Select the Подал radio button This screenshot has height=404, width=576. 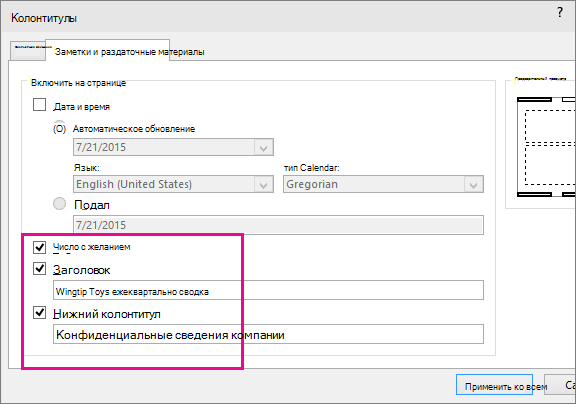tap(60, 203)
